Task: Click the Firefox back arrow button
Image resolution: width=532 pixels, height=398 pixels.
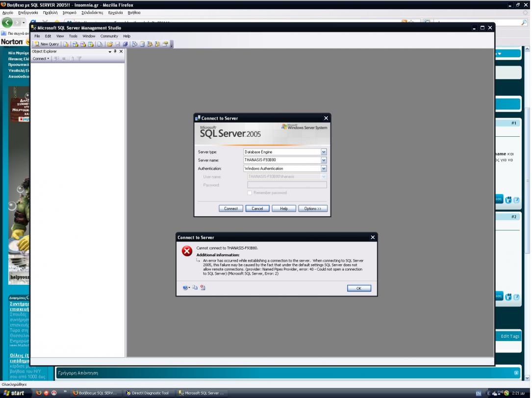Action: click(x=7, y=23)
